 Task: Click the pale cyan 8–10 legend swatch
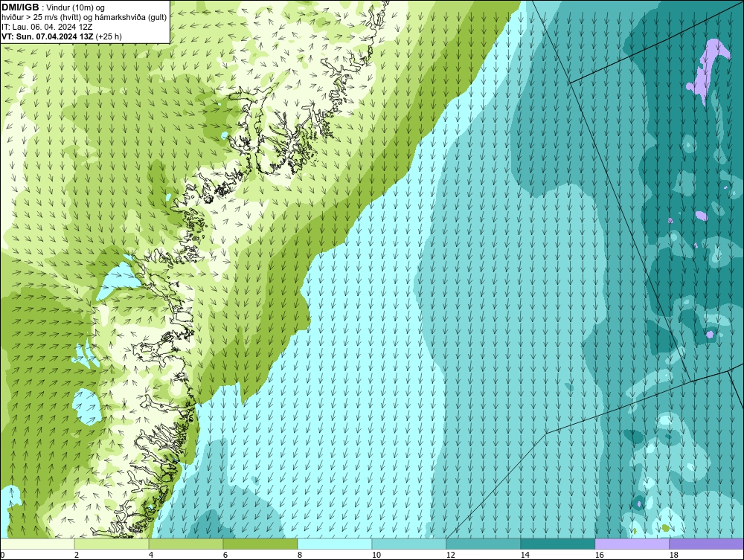[x=335, y=544]
